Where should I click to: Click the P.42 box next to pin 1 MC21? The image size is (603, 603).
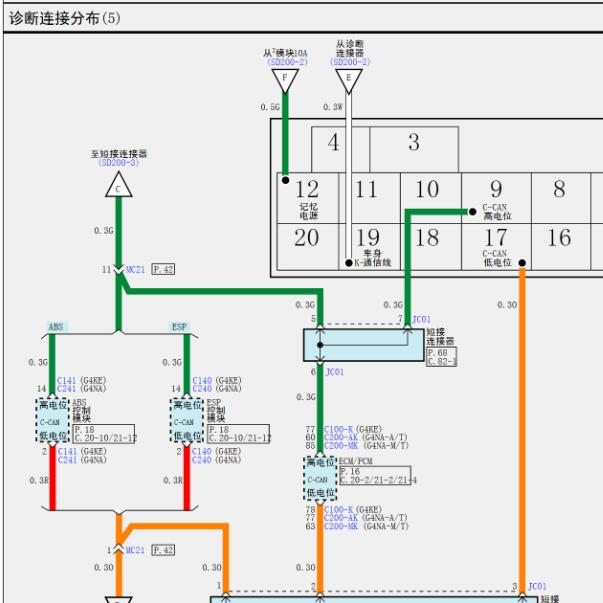coord(163,550)
